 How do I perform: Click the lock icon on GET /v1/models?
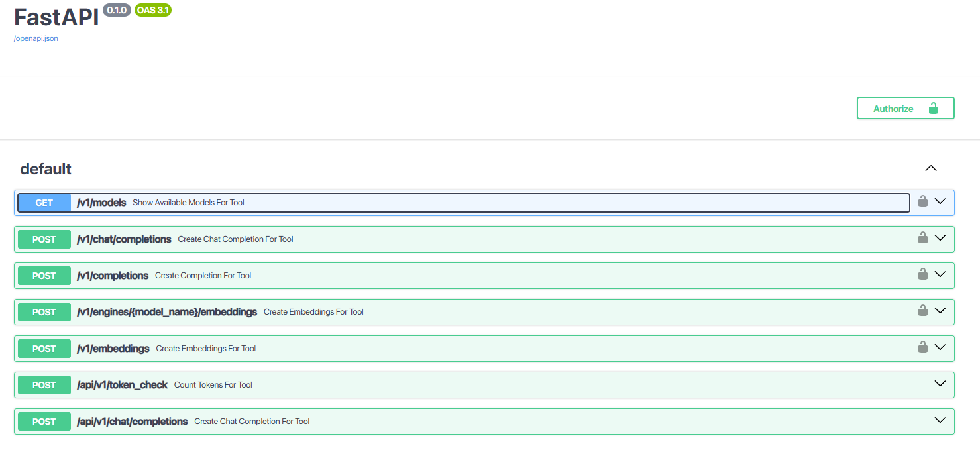tap(922, 201)
